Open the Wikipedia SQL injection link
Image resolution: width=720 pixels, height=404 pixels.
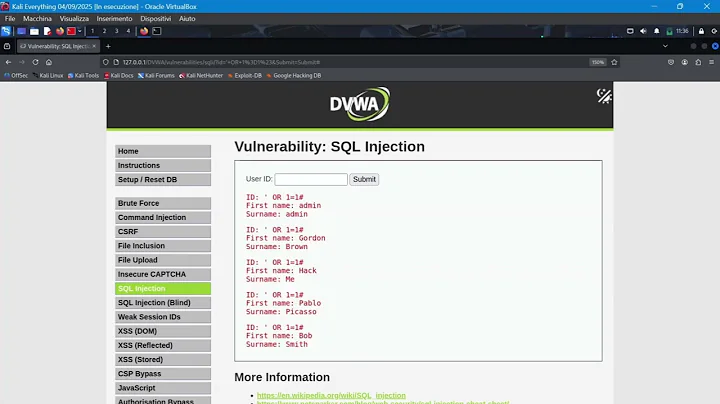coord(331,395)
